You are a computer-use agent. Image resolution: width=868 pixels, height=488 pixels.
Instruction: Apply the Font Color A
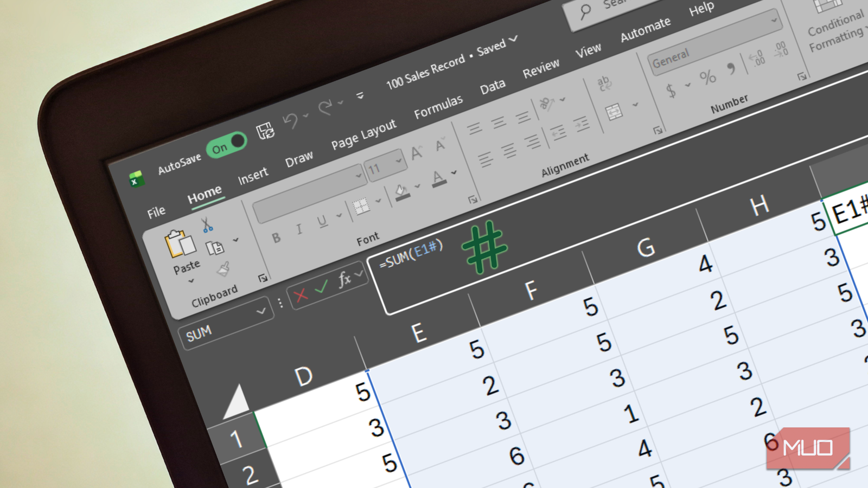click(x=438, y=178)
